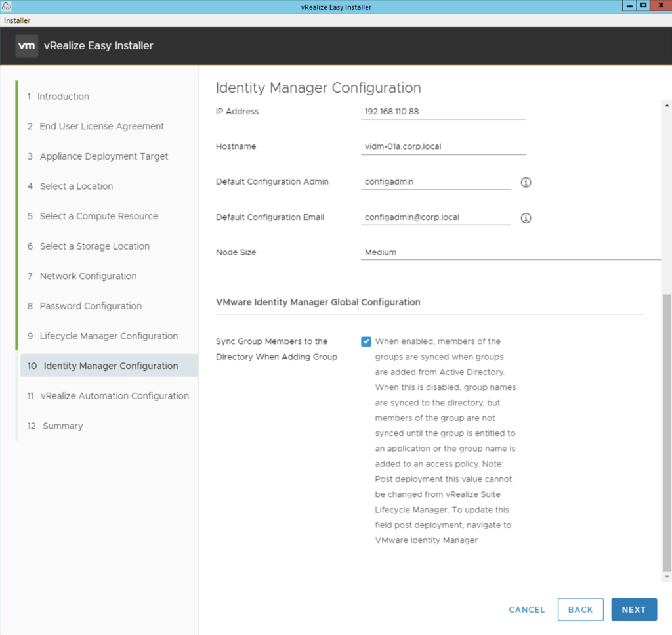Click the VMware logo in header

26,46
